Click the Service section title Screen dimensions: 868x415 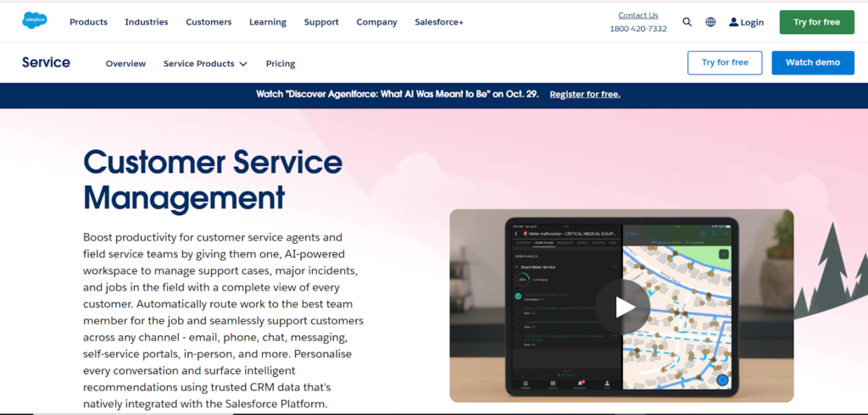(46, 63)
